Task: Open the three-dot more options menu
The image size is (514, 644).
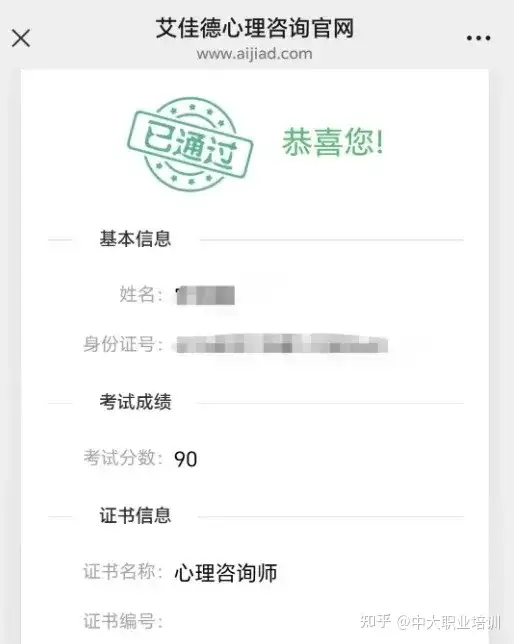Action: (x=478, y=38)
